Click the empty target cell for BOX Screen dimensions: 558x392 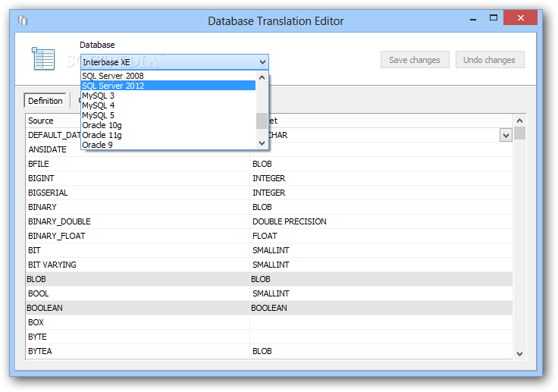pos(381,322)
